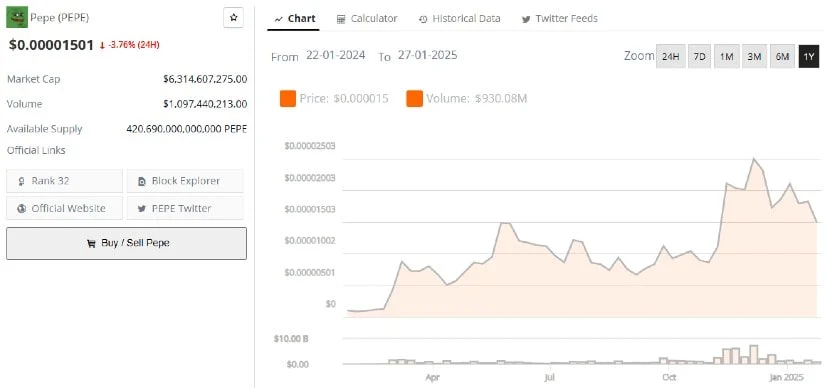Click the Official Links label

tap(36, 151)
